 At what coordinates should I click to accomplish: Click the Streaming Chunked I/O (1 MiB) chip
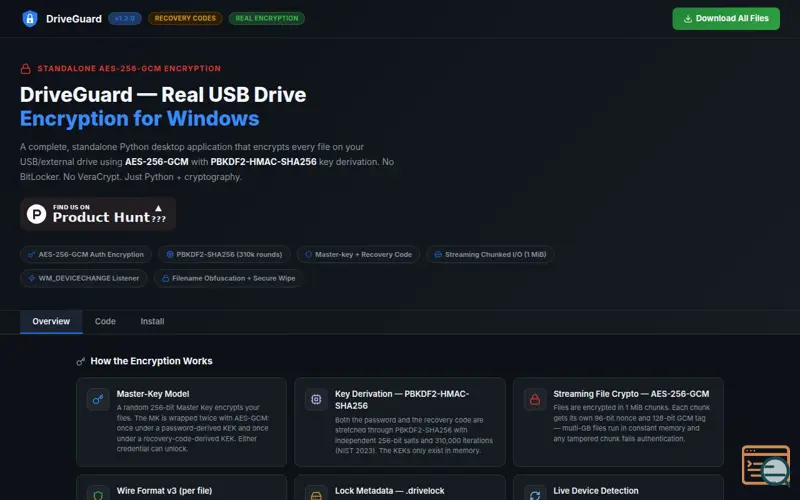click(490, 254)
